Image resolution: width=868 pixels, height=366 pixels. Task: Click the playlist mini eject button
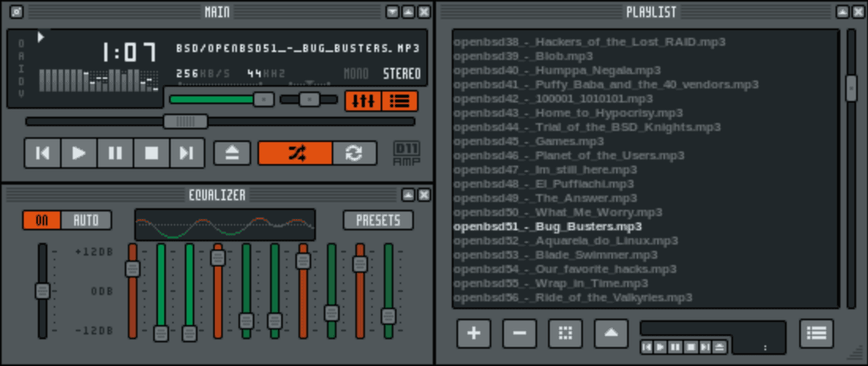pos(719,347)
